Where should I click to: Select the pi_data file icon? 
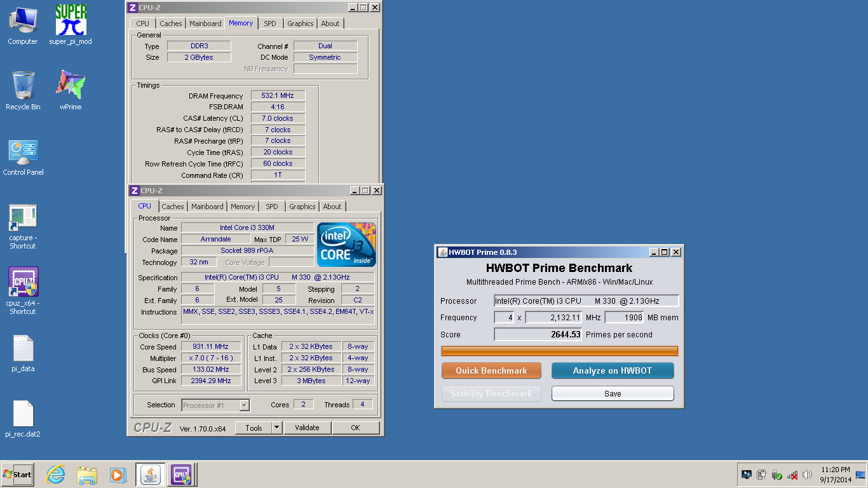pos(23,353)
